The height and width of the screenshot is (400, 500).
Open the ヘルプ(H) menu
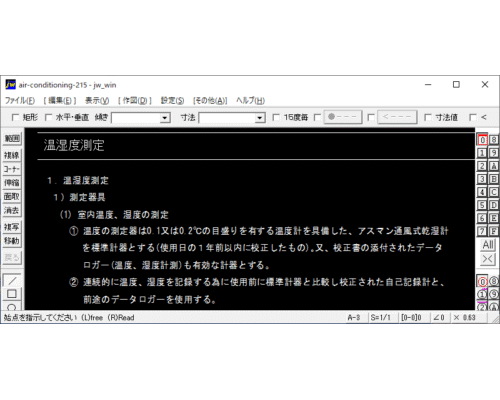coord(250,101)
